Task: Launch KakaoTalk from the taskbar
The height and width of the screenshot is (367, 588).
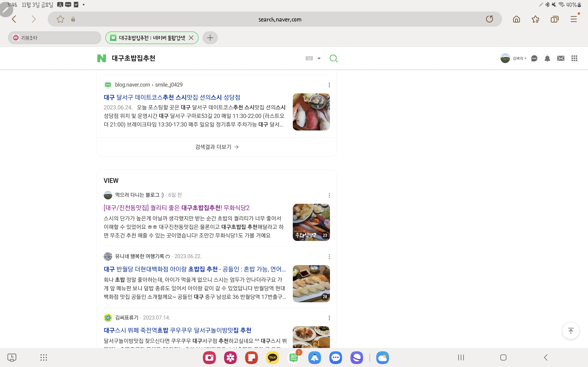Action: (x=272, y=357)
